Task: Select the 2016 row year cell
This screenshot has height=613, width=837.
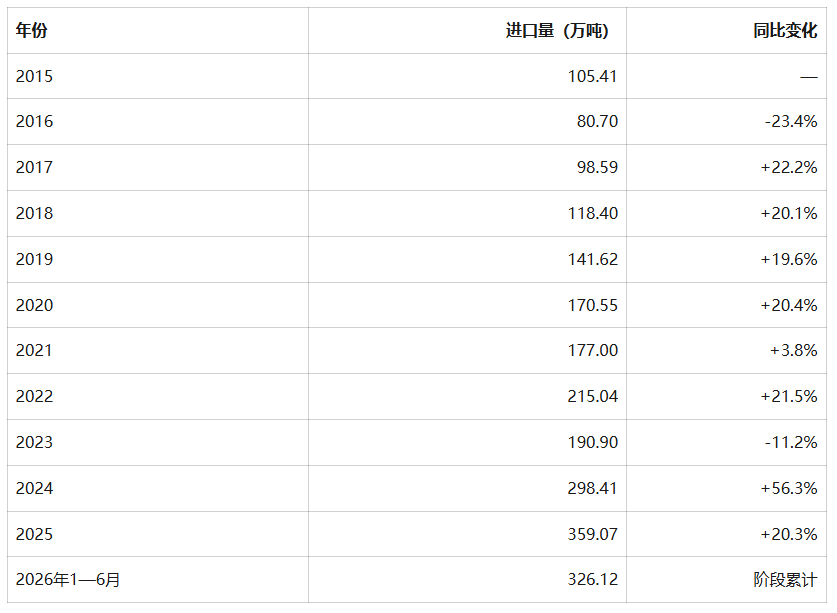Action: coord(34,121)
